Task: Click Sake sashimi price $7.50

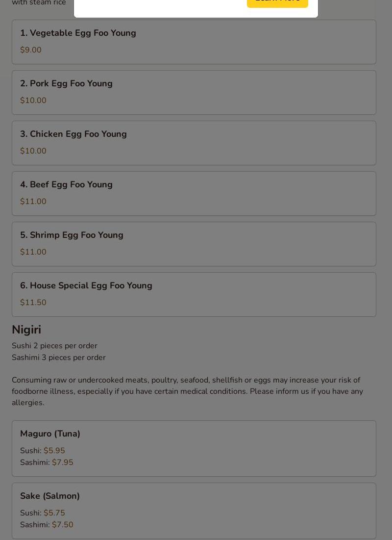Action: click(63, 525)
